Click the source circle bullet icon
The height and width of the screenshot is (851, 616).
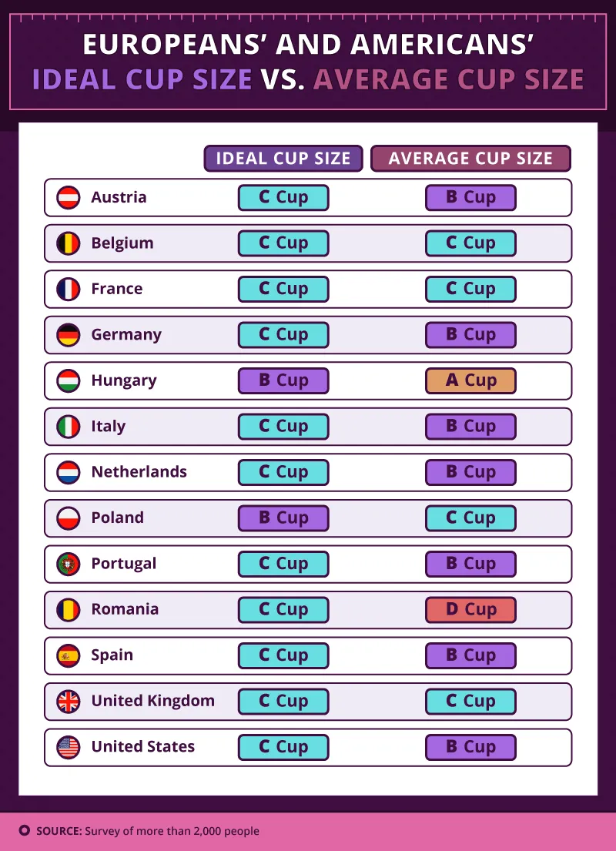point(24,830)
